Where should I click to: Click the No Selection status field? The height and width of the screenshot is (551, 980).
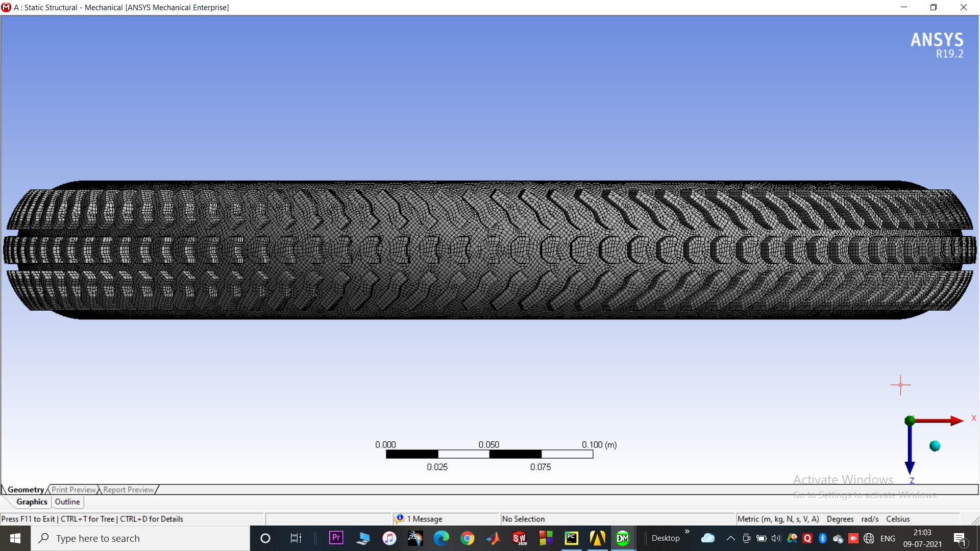[x=617, y=519]
